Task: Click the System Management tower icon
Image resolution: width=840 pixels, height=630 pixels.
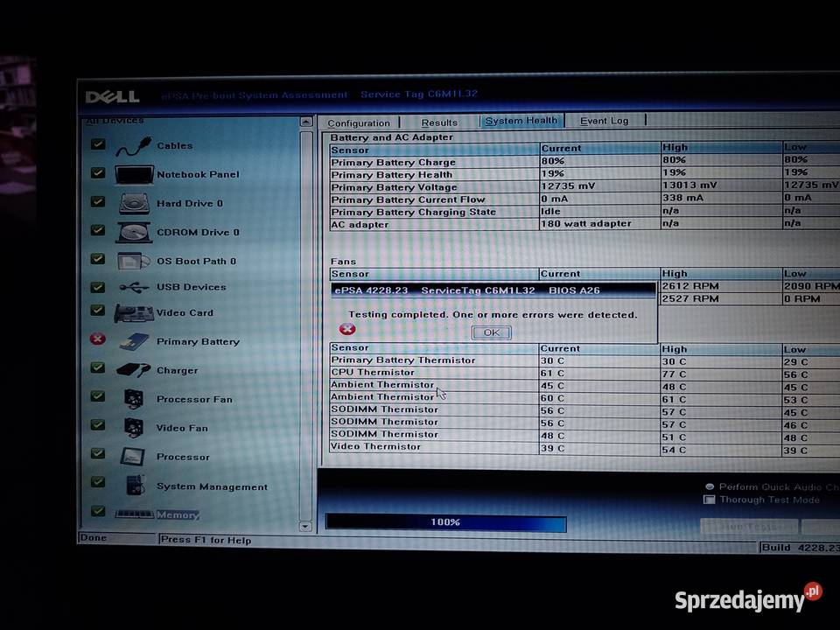Action: click(135, 486)
